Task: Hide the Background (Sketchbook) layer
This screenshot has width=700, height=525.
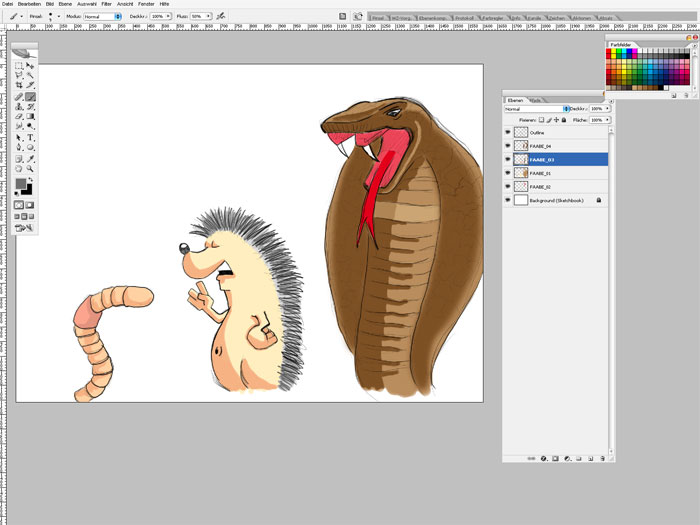Action: coord(508,200)
